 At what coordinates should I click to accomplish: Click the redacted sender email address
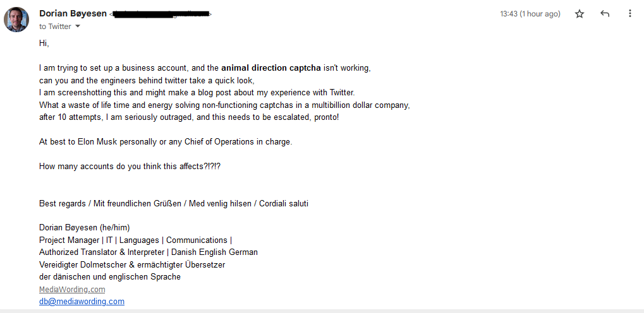coord(161,15)
